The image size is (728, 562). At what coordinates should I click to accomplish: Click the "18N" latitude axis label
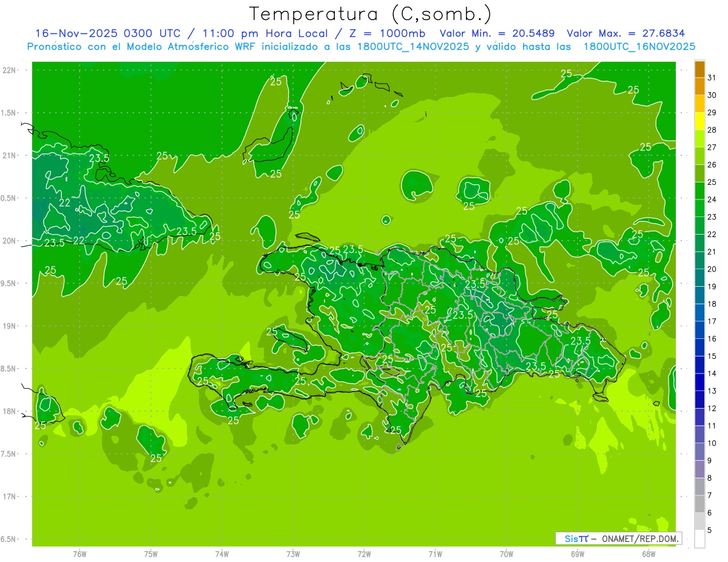point(10,411)
